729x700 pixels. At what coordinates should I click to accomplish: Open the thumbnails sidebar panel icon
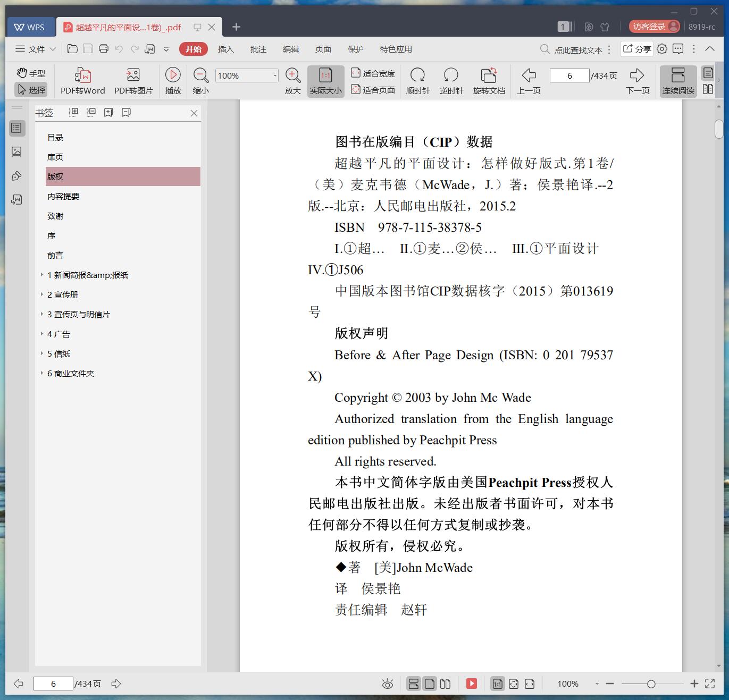coord(16,152)
